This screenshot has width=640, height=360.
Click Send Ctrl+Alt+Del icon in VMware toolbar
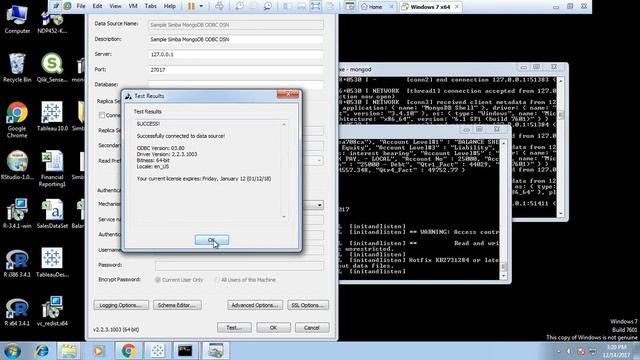point(219,6)
